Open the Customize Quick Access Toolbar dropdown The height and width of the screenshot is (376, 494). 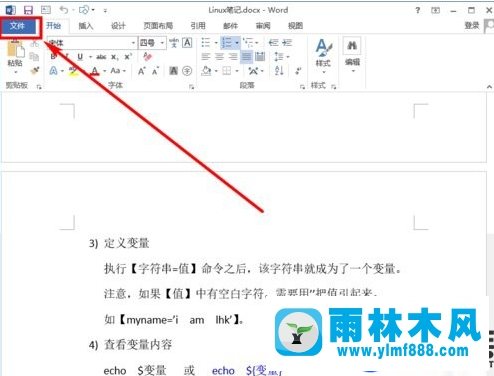pos(105,11)
